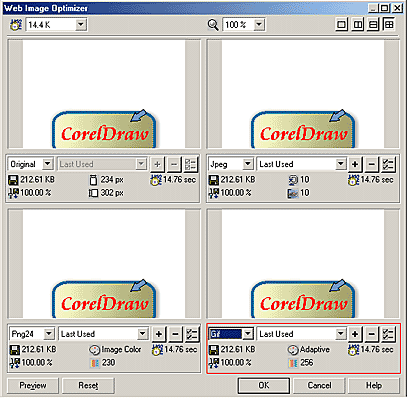Viewport: 407px width, 398px height.
Task: Switch to two horizontal panes view
Action: tap(373, 25)
